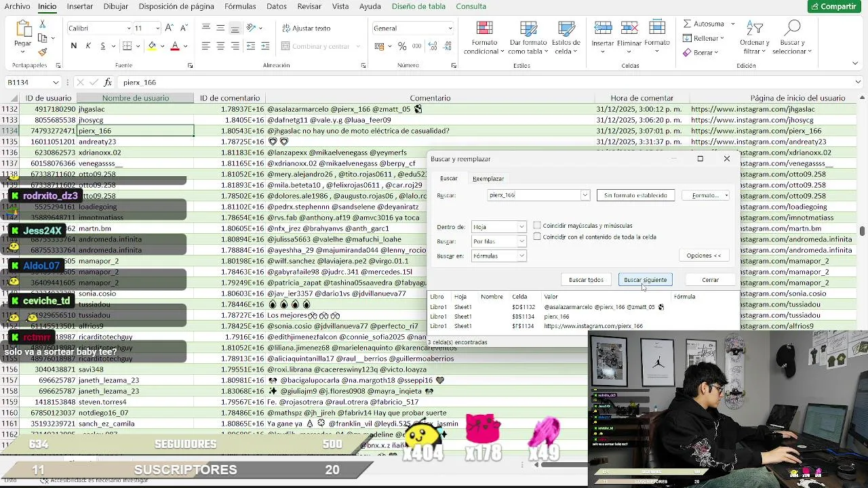This screenshot has height=488, width=868.
Task: Underline text with the S button
Action: (x=102, y=46)
